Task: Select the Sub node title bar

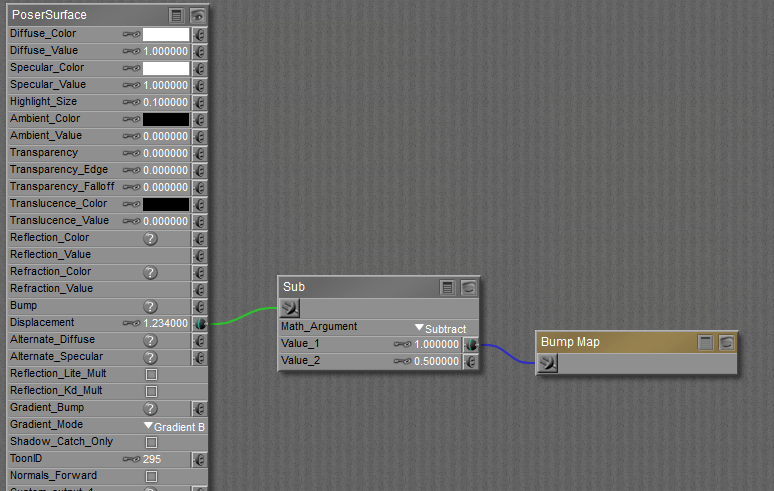Action: pyautogui.click(x=379, y=287)
